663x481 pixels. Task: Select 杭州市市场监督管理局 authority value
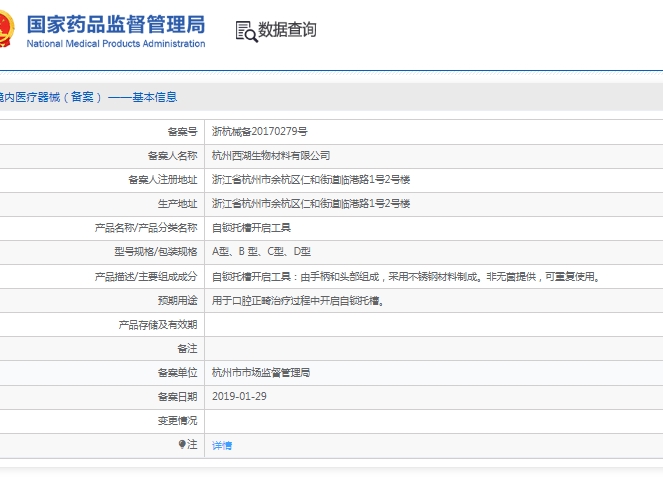point(261,372)
